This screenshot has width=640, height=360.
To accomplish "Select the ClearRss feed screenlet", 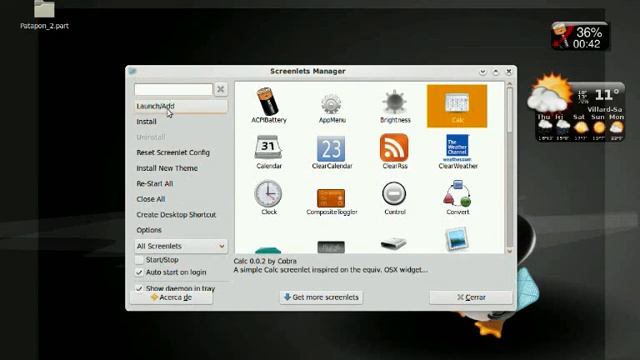I will click(x=394, y=151).
